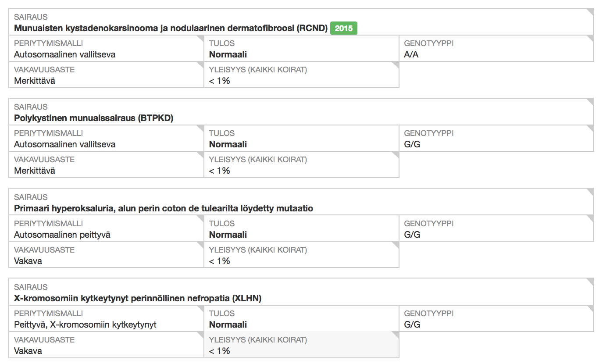Click corner triangle of BTPKD Genotyyppi cell
This screenshot has width=599, height=364.
coord(591,128)
